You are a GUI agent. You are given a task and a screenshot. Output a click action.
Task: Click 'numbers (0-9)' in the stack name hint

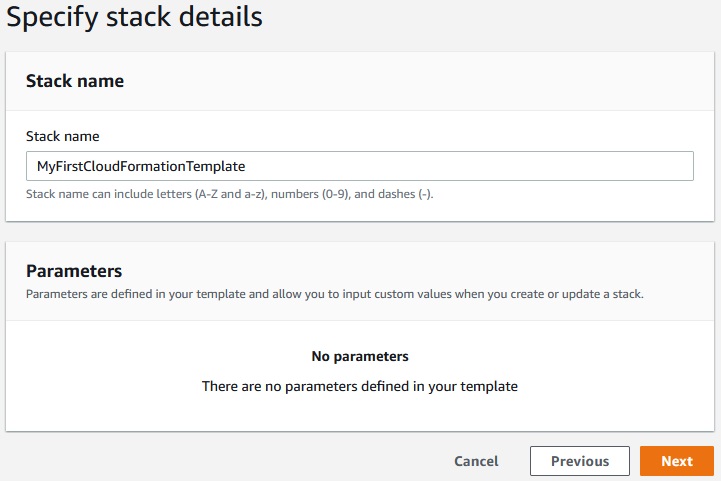[311, 194]
